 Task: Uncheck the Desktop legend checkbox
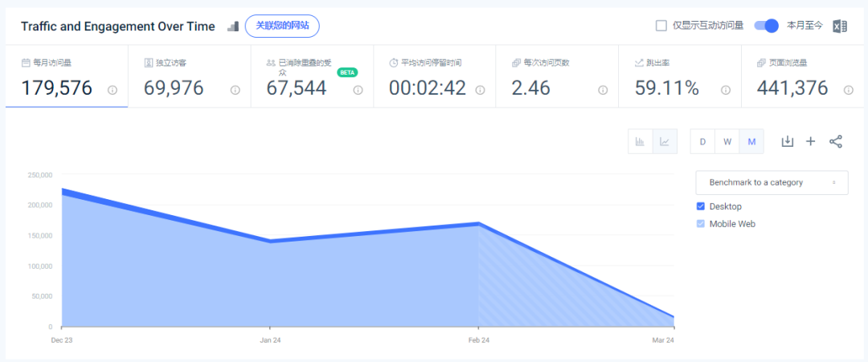tap(701, 206)
